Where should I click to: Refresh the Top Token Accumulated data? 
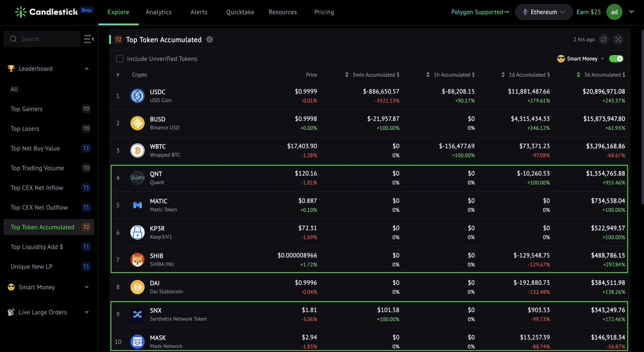click(x=603, y=39)
